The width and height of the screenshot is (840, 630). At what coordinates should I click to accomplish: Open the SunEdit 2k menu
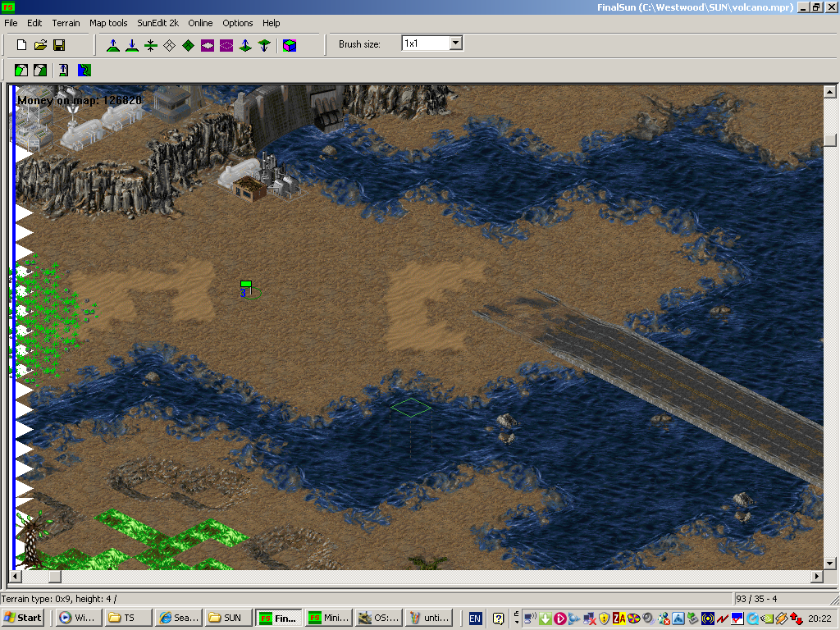pyautogui.click(x=158, y=23)
